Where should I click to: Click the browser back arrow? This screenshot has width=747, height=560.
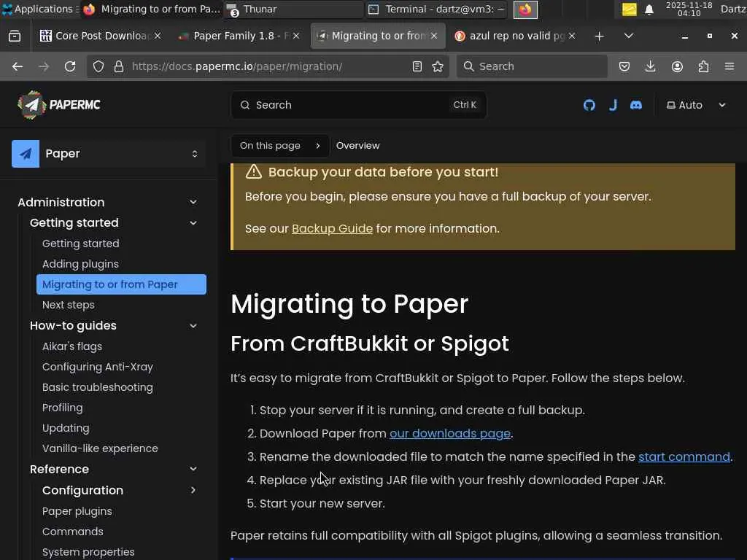[x=18, y=66]
